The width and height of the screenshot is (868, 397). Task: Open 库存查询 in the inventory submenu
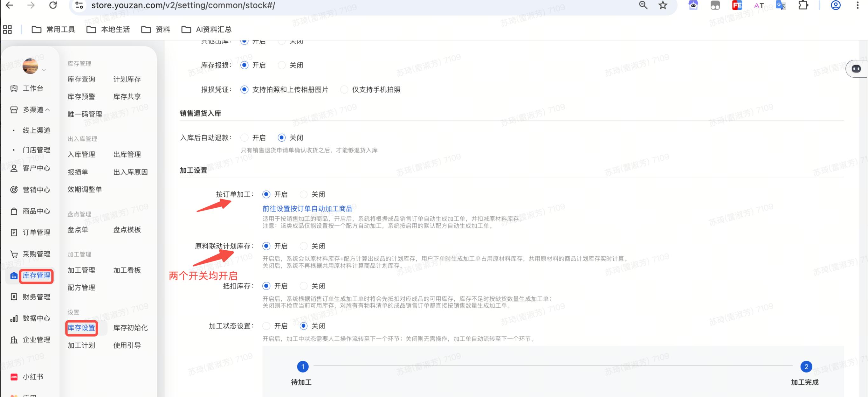(x=81, y=79)
